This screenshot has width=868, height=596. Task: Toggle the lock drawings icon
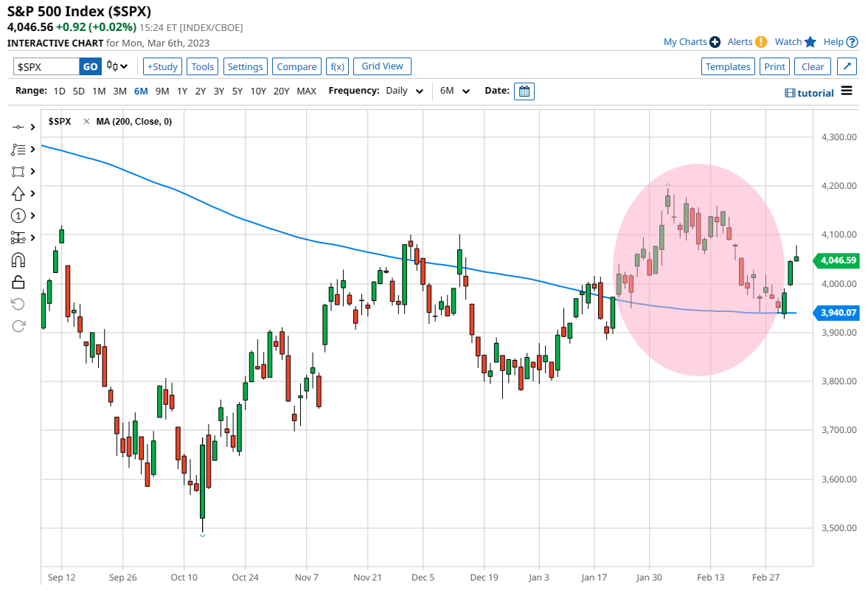18,283
